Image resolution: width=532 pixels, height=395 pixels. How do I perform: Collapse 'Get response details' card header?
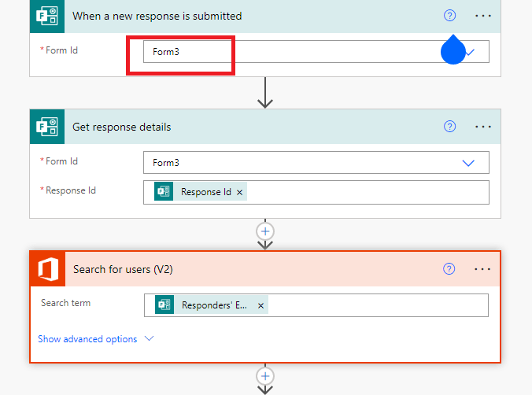[x=265, y=127]
